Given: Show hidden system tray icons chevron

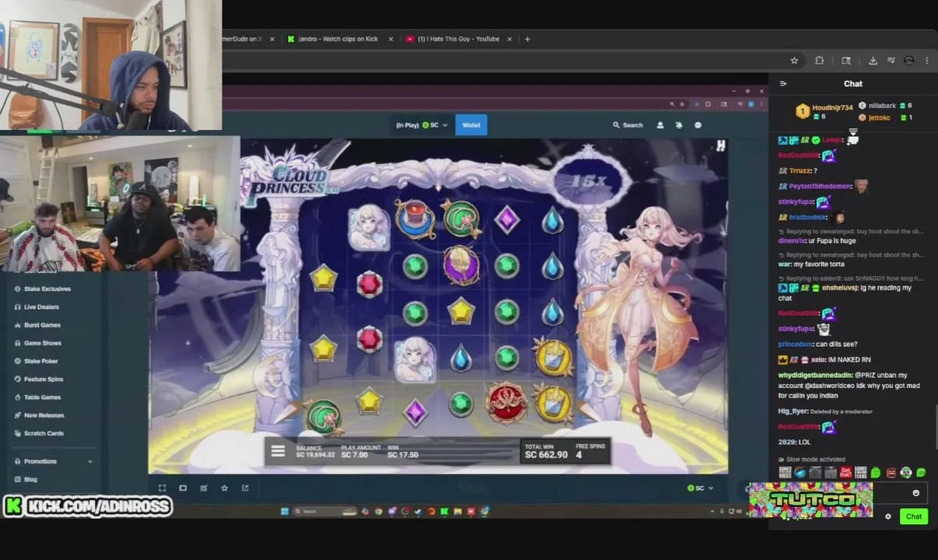Looking at the screenshot, I should point(712,511).
